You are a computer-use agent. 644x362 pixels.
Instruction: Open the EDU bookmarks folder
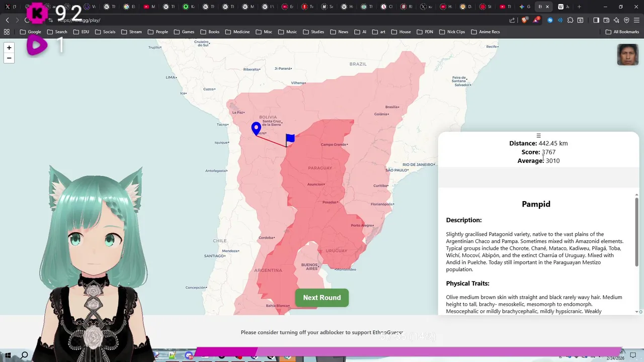coord(81,32)
